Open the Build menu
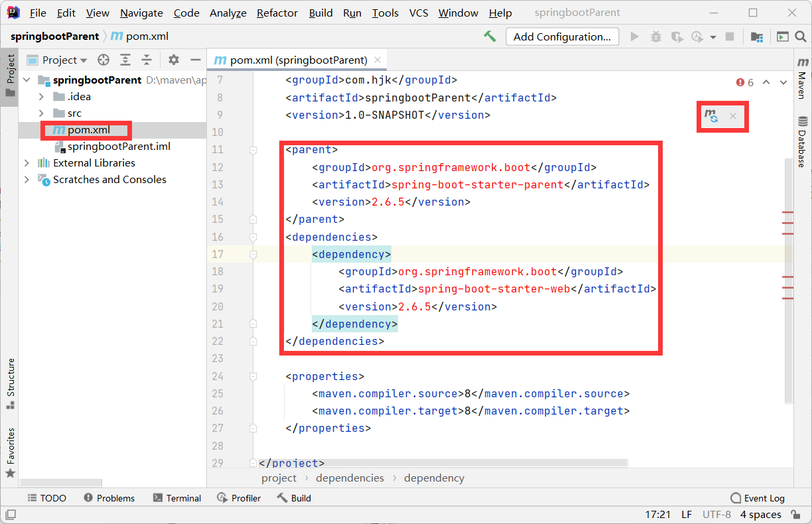 coord(320,13)
